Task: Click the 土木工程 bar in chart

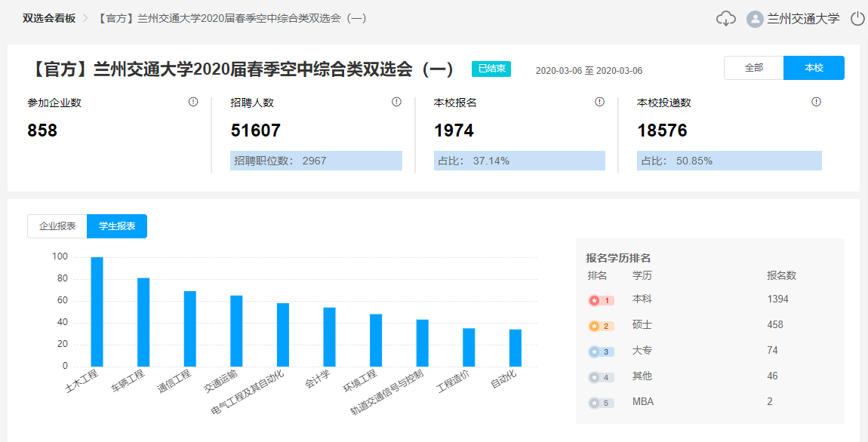Action: click(97, 312)
